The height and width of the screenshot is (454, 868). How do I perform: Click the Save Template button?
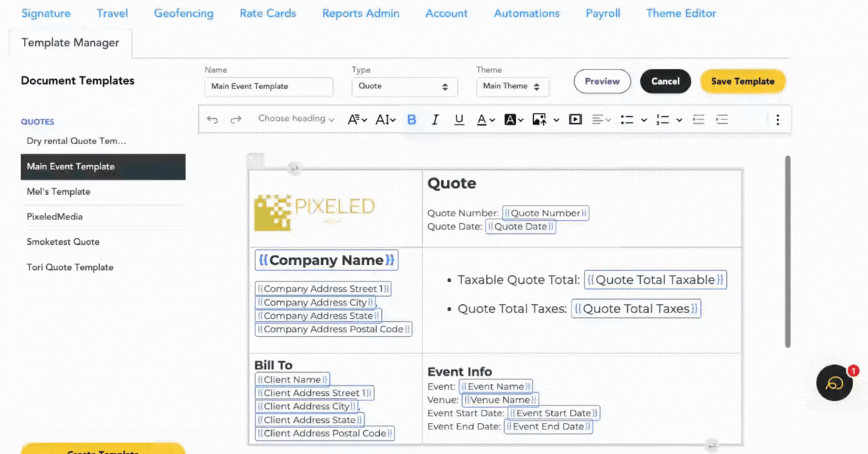742,81
